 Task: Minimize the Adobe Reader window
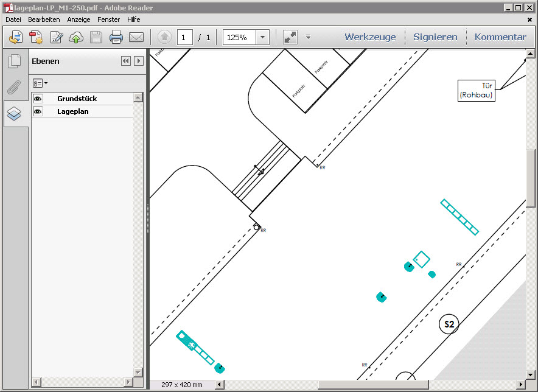(x=508, y=8)
